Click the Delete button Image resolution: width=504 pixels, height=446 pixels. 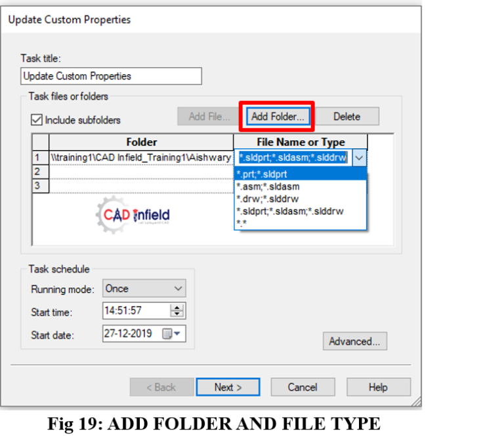point(347,116)
